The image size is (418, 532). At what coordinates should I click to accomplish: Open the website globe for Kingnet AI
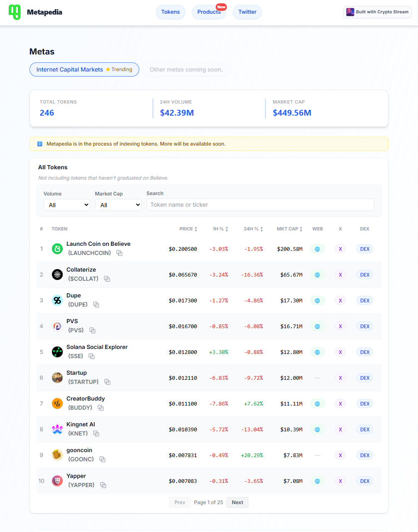point(317,430)
